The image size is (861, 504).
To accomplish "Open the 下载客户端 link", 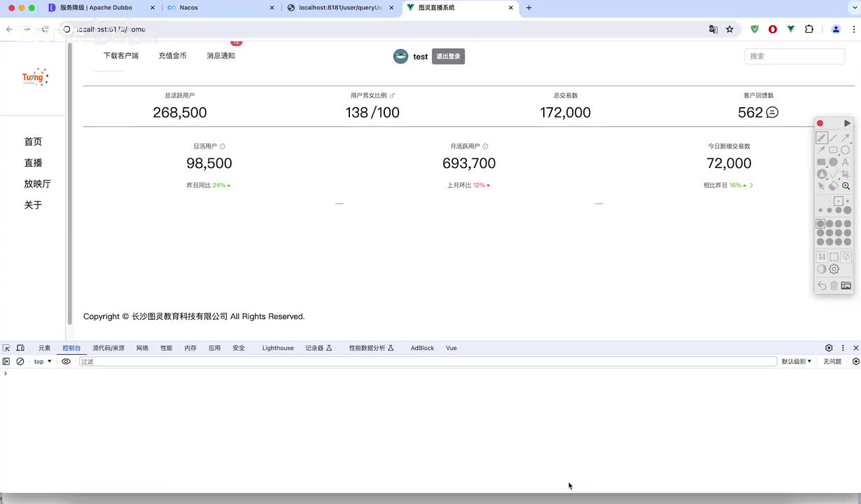I will point(121,56).
